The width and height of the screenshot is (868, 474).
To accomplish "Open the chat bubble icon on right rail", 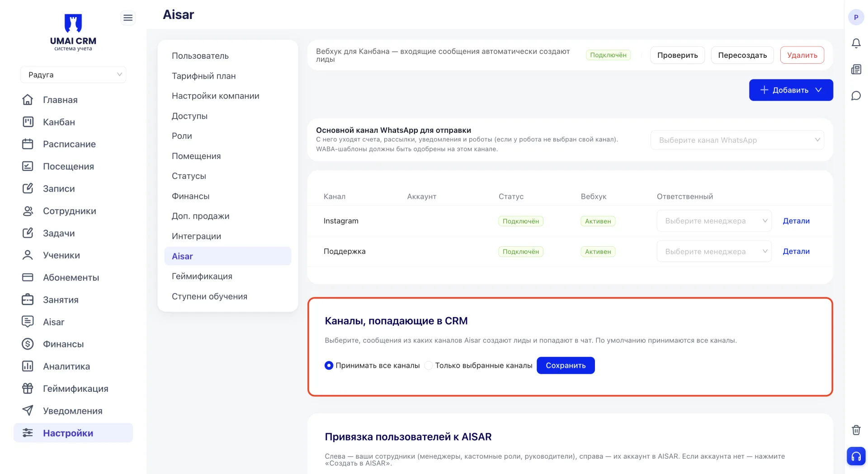I will [x=856, y=95].
